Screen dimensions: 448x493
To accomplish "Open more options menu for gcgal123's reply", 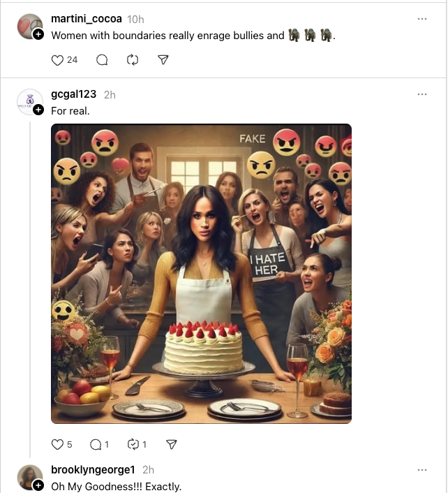I will 421,94.
